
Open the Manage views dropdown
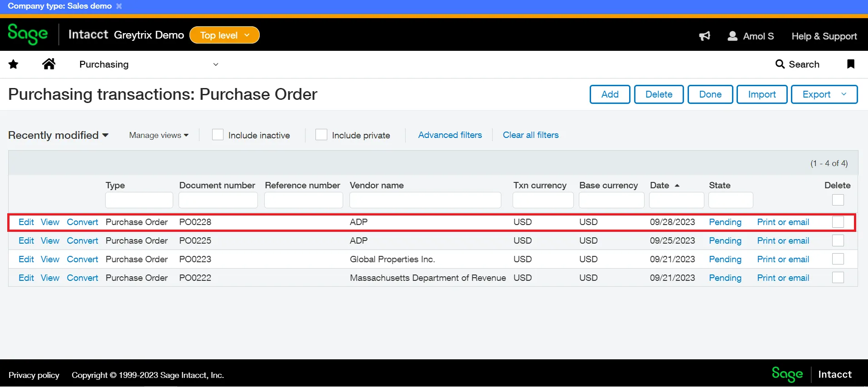pos(159,135)
